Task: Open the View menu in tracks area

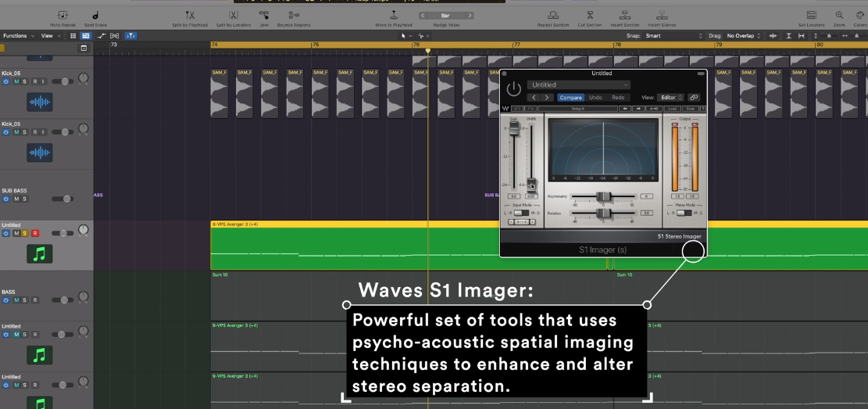Action: coord(50,35)
